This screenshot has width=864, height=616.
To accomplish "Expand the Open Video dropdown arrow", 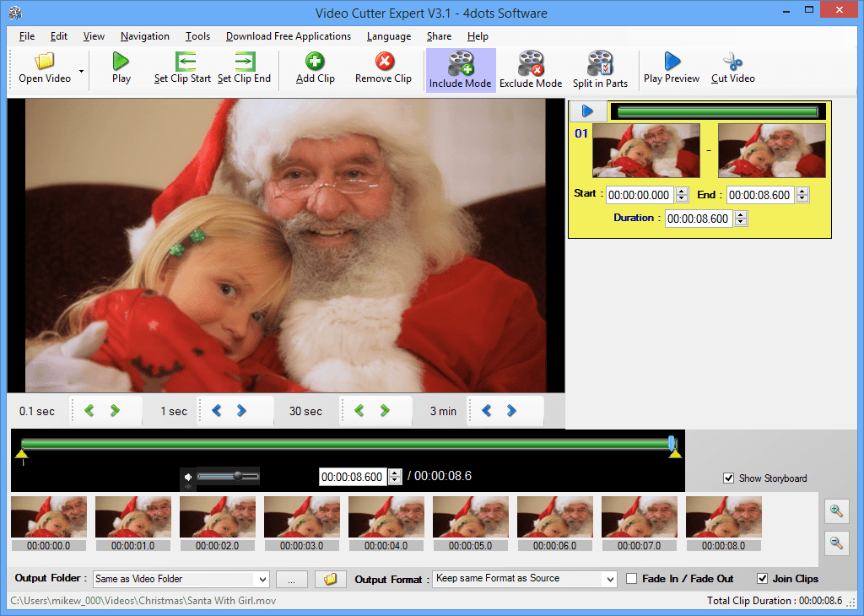I will 82,72.
